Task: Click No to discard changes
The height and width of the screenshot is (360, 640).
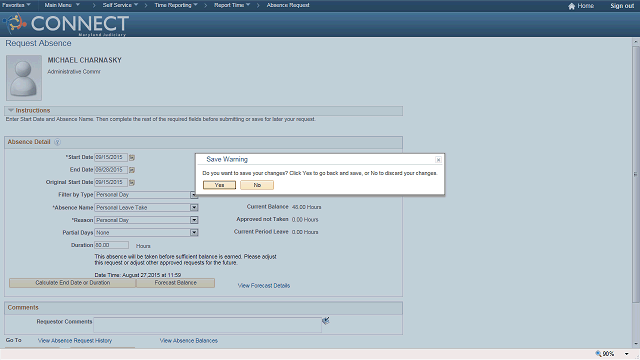Action: tap(257, 185)
